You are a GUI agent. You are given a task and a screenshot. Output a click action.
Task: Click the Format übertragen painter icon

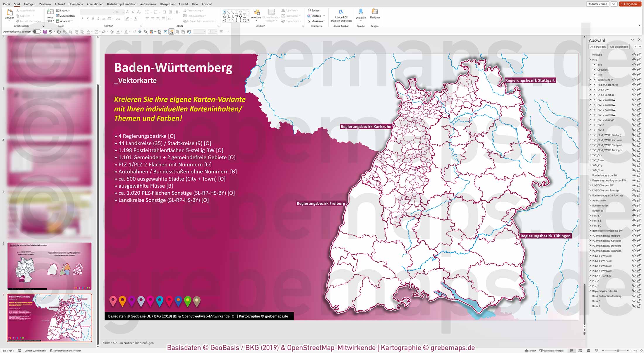(x=18, y=21)
